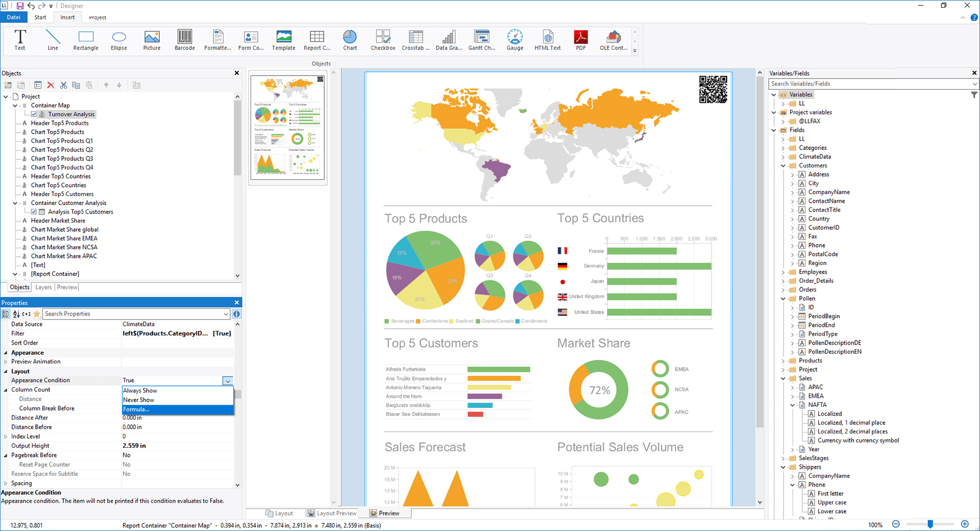Insert a Crosstab object
Image resolution: width=980 pixels, height=531 pixels.
[x=415, y=40]
